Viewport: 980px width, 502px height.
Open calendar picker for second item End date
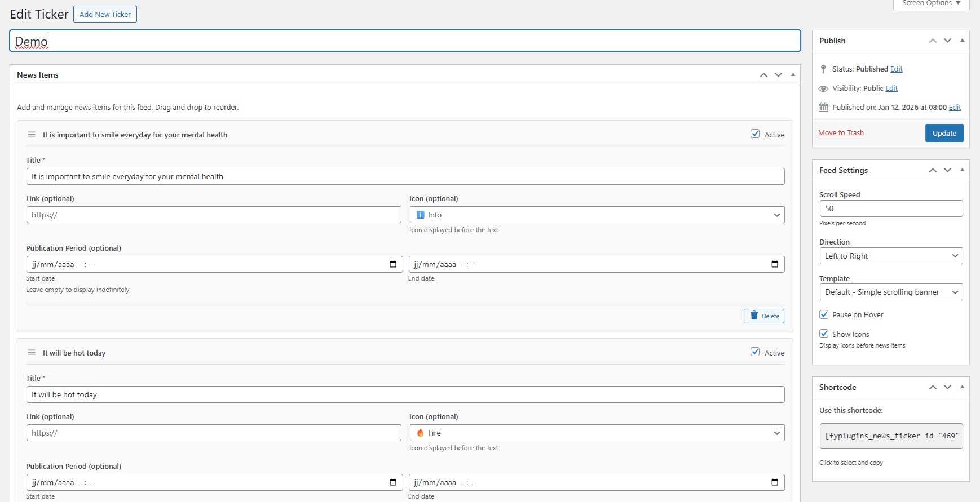tap(775, 482)
